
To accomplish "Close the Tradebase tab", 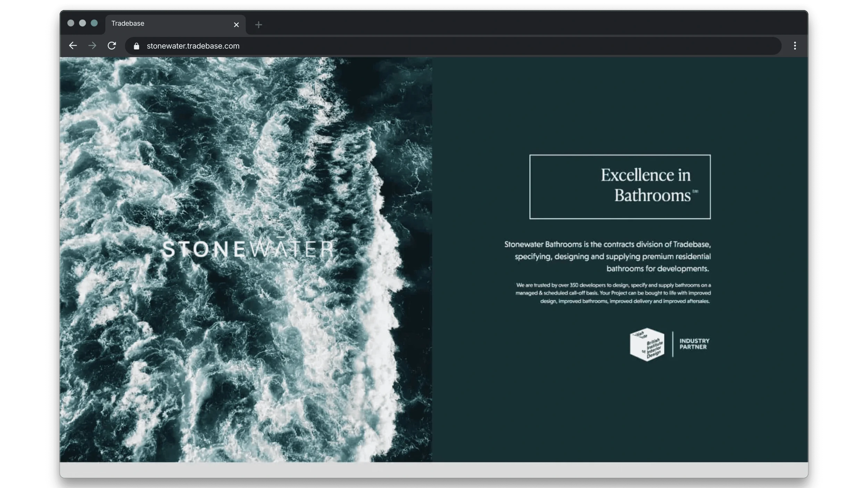I will tap(236, 25).
